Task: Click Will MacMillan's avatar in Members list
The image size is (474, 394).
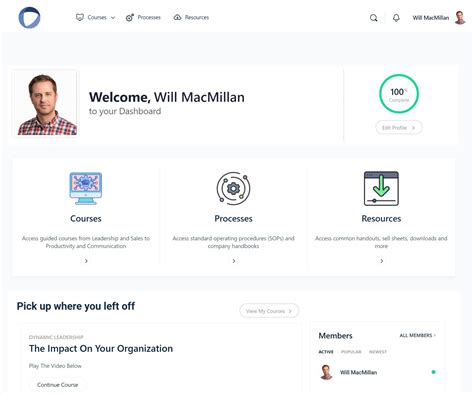Action: 326,372
